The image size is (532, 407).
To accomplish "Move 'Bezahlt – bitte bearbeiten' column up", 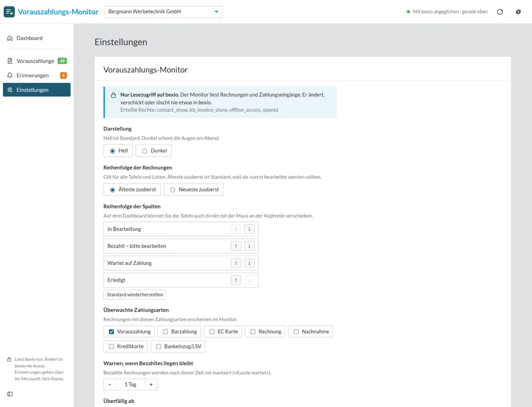I will pyautogui.click(x=236, y=246).
